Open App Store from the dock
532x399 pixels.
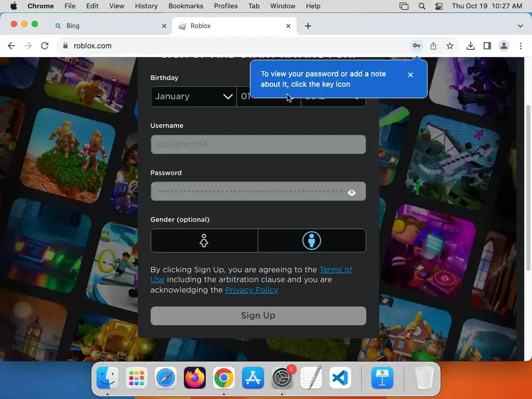[253, 378]
